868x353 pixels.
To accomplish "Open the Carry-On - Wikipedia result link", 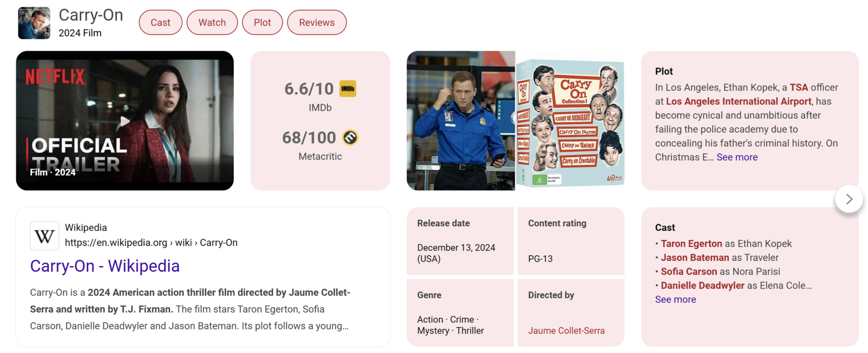I will coord(105,266).
